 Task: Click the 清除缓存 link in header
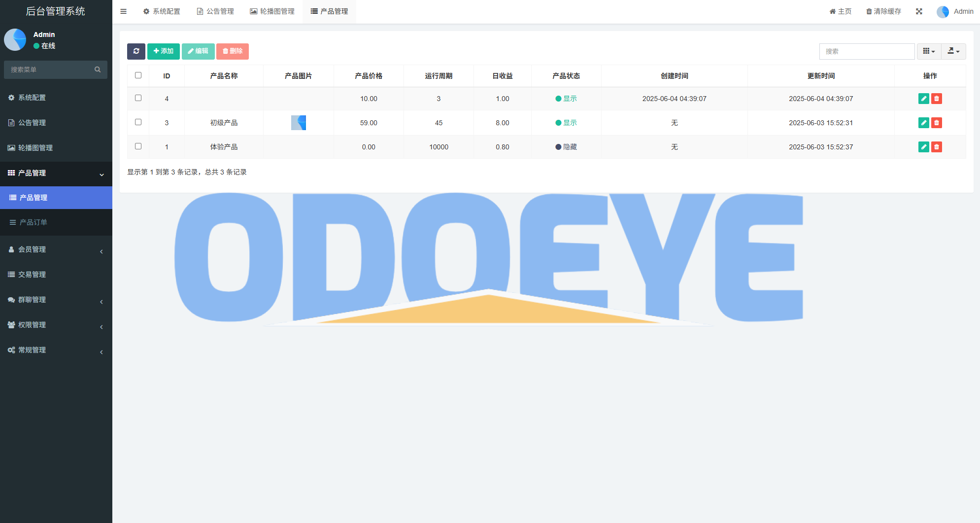tap(884, 11)
